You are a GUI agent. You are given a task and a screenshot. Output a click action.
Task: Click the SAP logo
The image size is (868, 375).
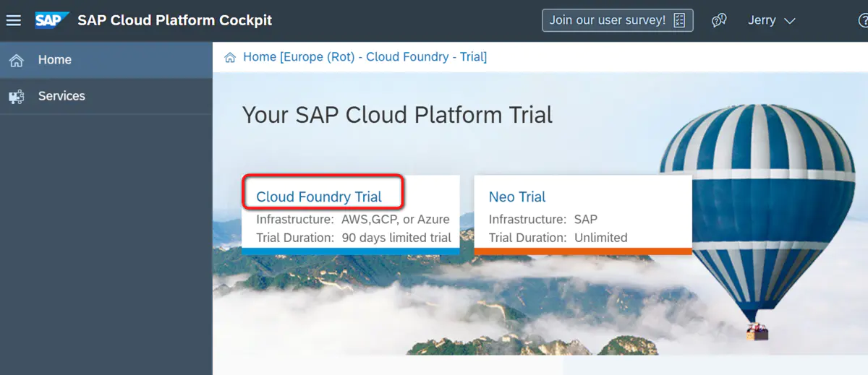(53, 20)
